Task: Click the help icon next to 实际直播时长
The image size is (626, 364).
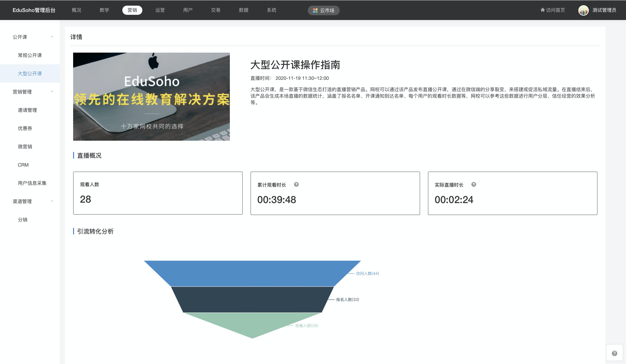Action: coord(473,184)
